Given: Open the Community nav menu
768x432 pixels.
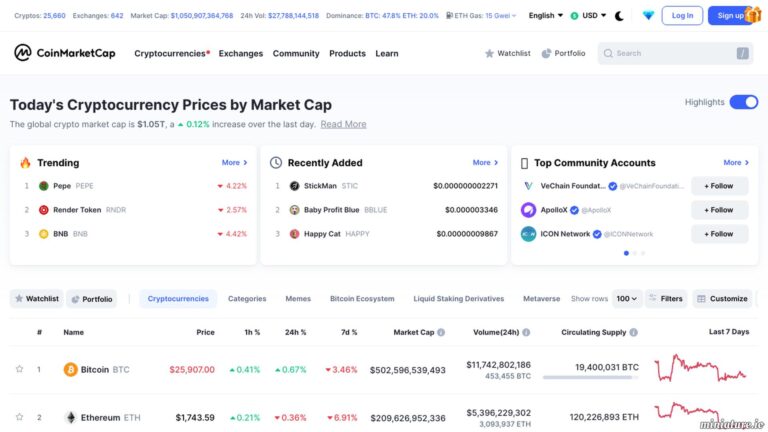Looking at the screenshot, I should [x=296, y=53].
